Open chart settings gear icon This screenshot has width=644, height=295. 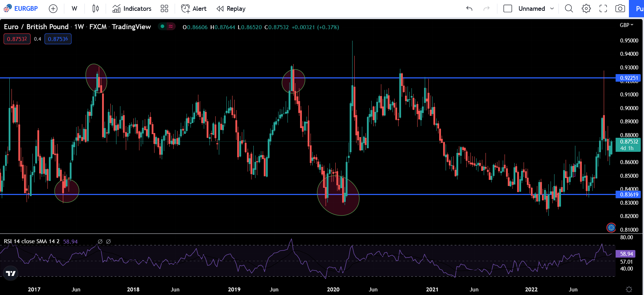tap(586, 9)
